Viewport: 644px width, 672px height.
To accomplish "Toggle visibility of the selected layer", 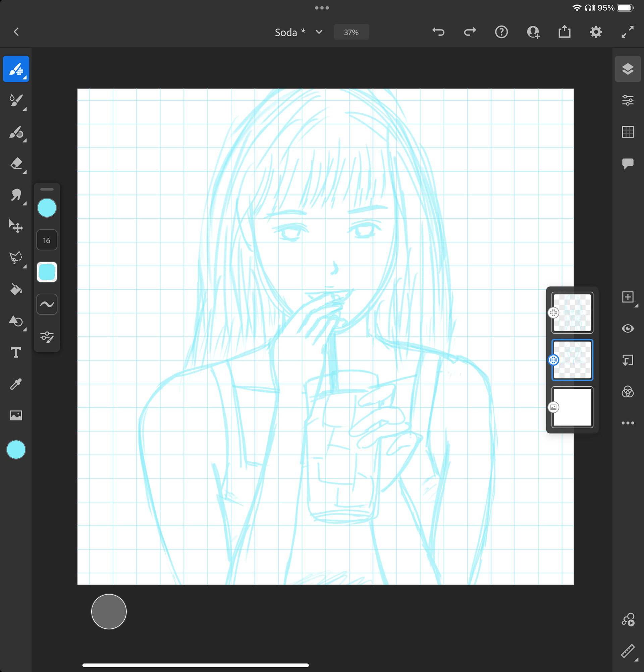I will point(628,329).
